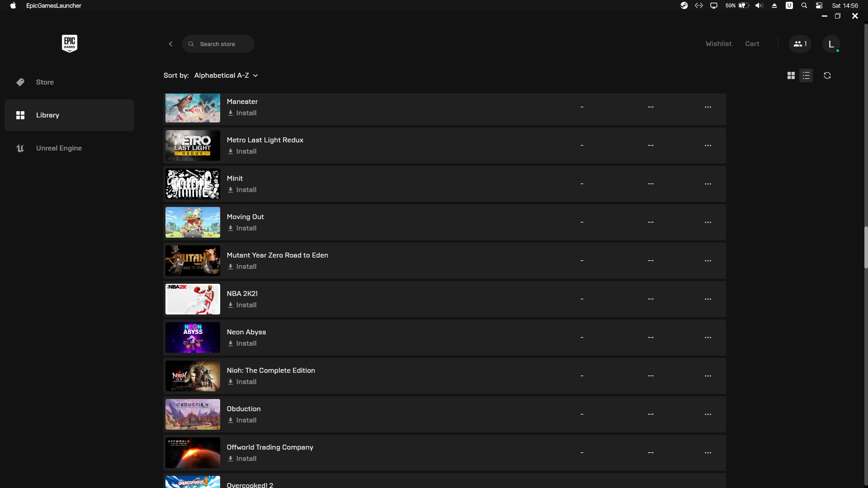Open the L profile avatar menu
The image size is (868, 488).
[831, 44]
